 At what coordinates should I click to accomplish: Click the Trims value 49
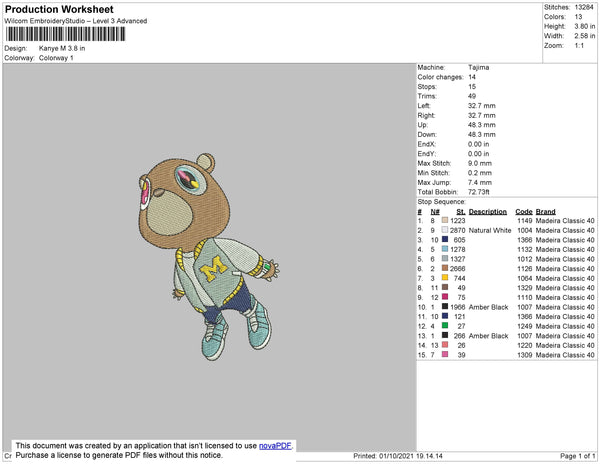[472, 96]
